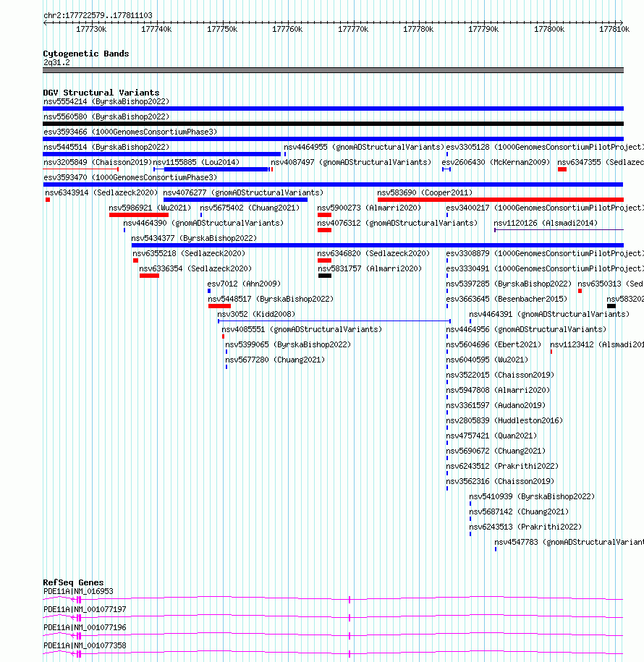Click nsv3052 (Kidd2008) variant label
Viewport: 644px width, 662px height.
click(x=256, y=315)
